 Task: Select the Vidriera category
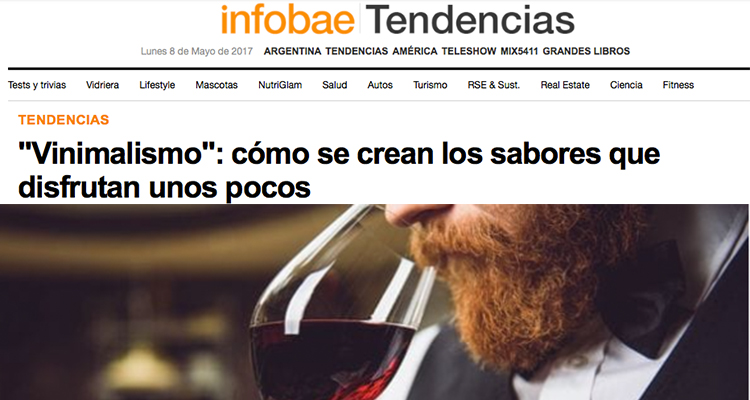(x=102, y=85)
